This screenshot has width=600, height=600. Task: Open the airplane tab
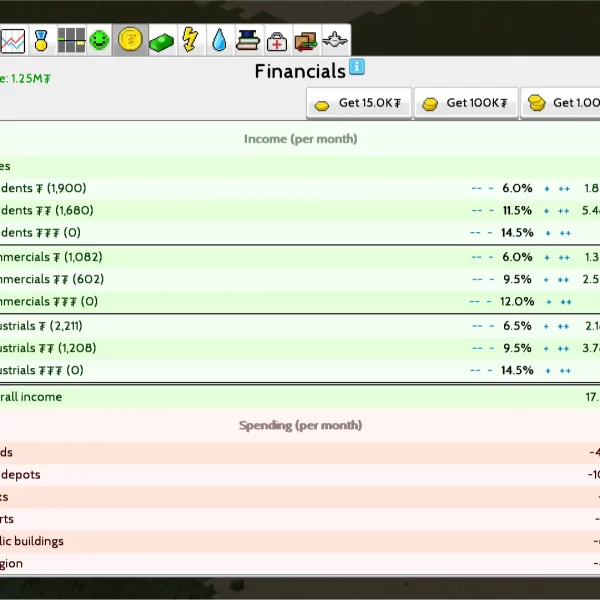coord(335,41)
